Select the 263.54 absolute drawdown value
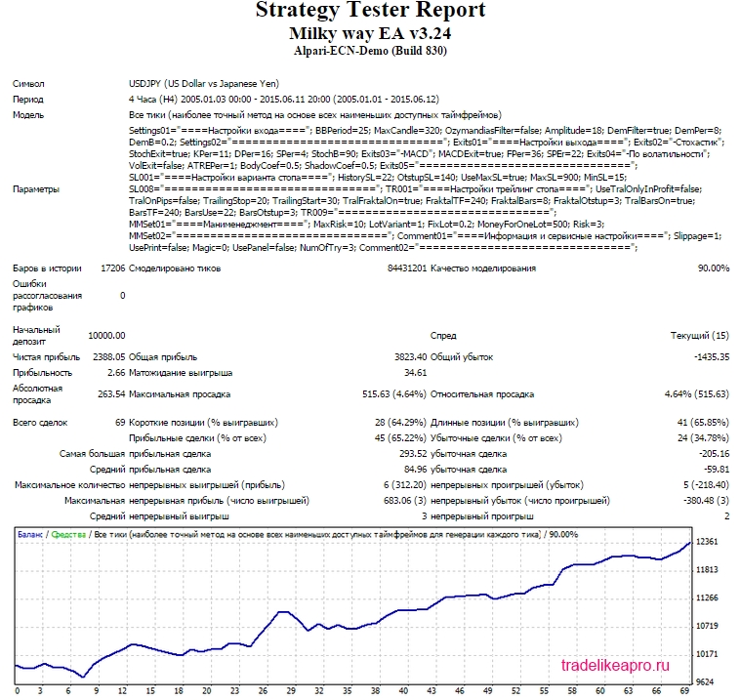The height and width of the screenshot is (700, 740). point(111,394)
